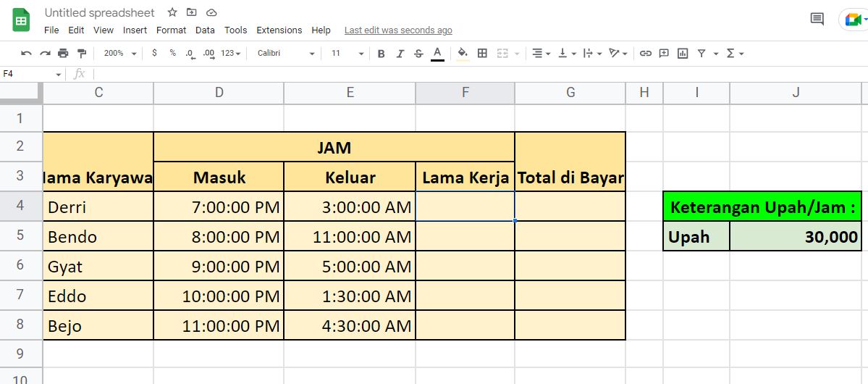
Task: Click the Print icon
Action: tap(63, 53)
